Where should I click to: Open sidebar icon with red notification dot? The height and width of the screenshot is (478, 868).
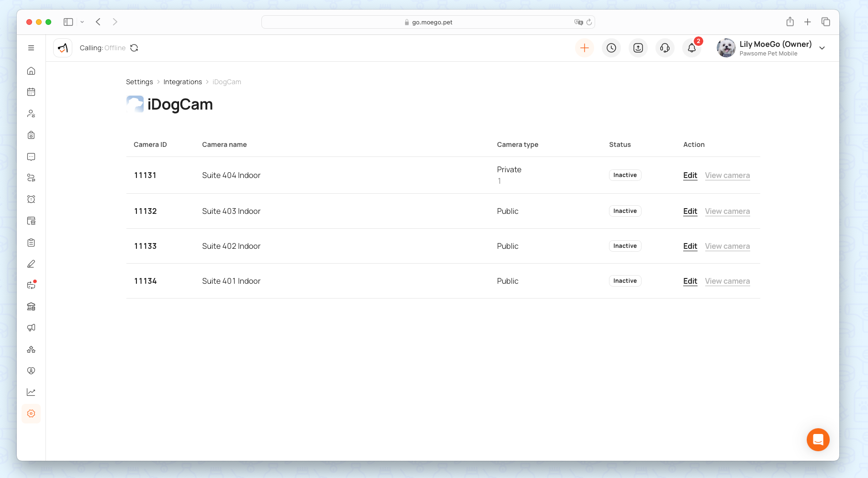tap(31, 285)
